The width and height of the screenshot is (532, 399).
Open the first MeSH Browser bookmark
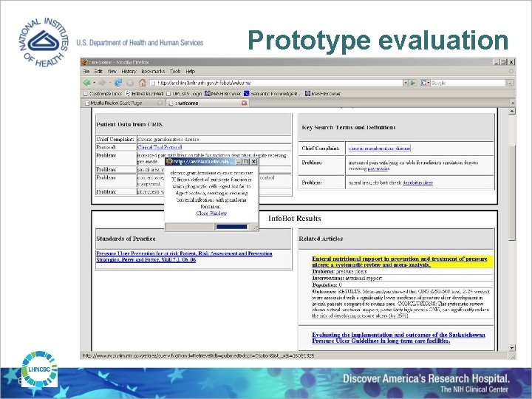click(223, 93)
